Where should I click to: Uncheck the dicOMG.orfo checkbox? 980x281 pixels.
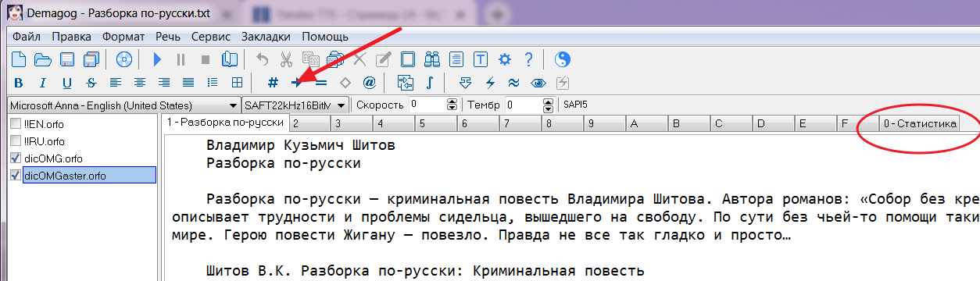(x=15, y=158)
